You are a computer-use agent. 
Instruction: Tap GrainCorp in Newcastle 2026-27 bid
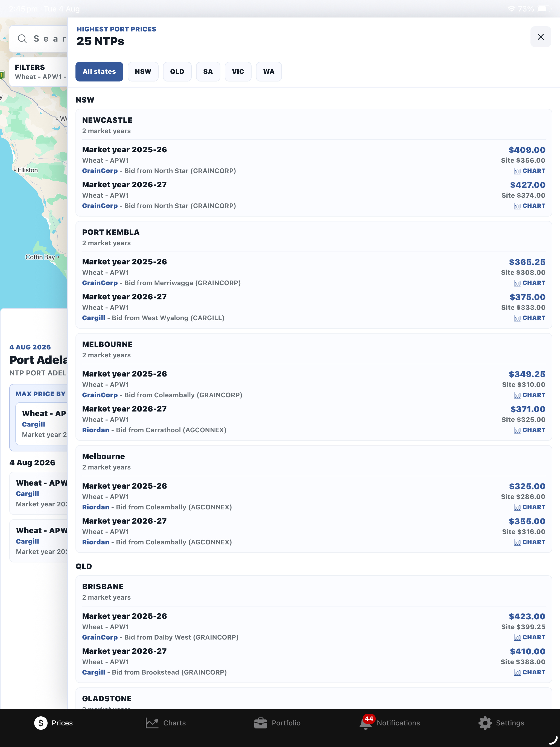100,206
